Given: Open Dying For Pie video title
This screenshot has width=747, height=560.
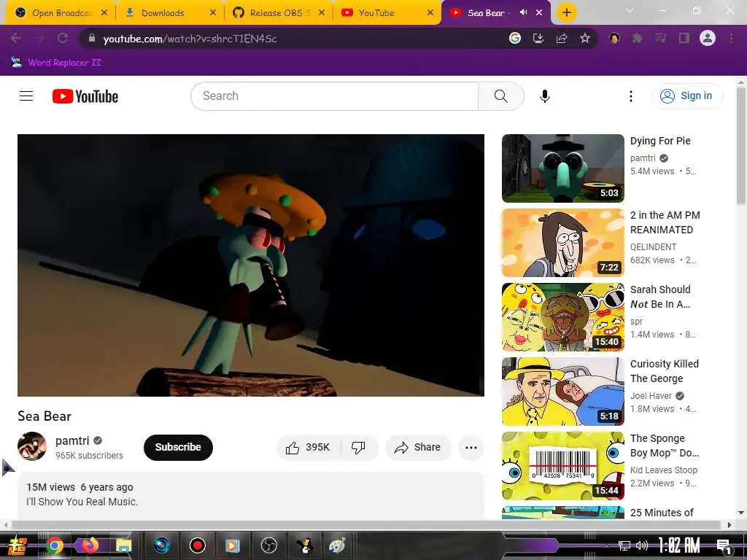Looking at the screenshot, I should click(659, 141).
